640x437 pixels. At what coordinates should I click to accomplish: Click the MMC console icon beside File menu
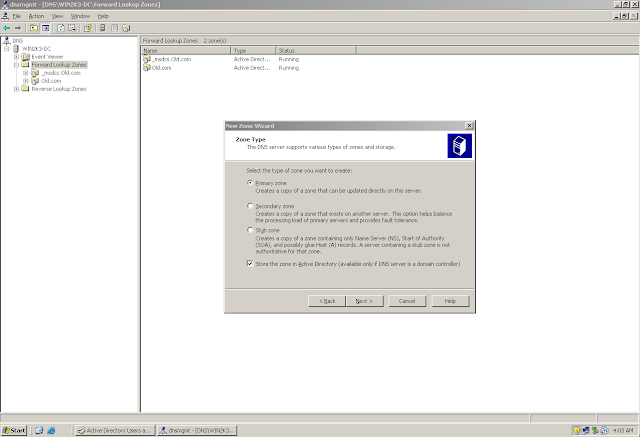pos(5,16)
